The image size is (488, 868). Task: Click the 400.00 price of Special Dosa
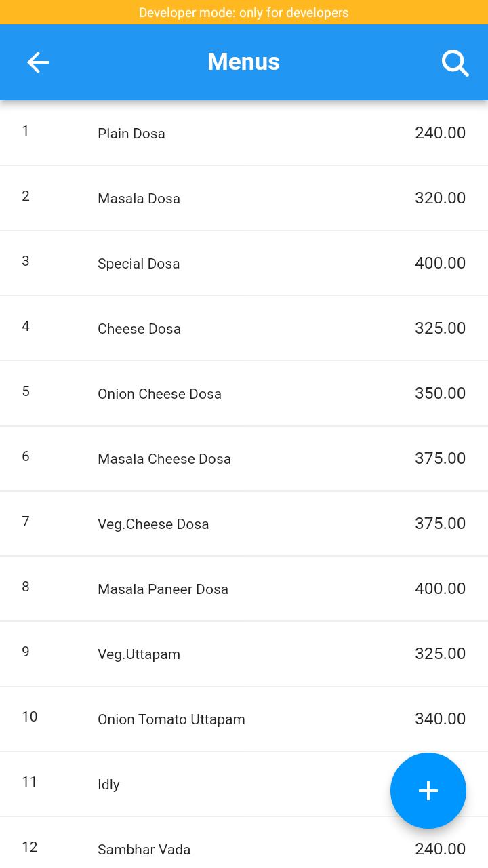pos(441,263)
